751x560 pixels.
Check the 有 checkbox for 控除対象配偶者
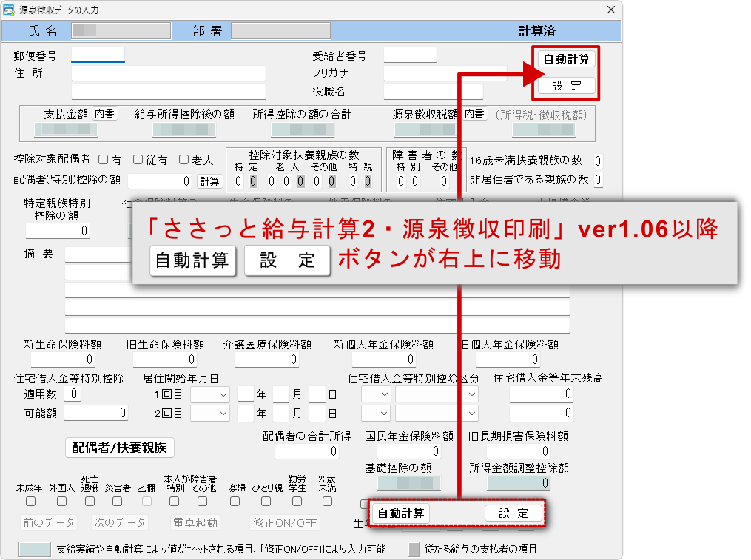coord(104,160)
